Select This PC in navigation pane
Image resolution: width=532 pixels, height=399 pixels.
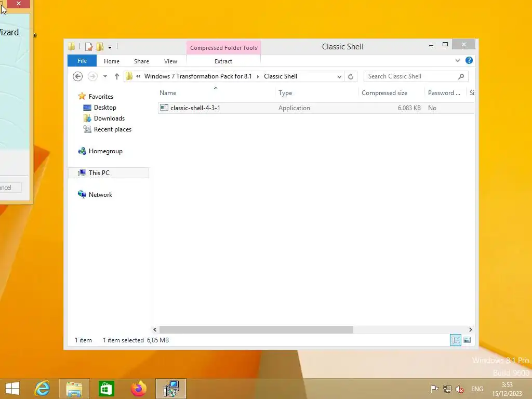tap(109, 172)
